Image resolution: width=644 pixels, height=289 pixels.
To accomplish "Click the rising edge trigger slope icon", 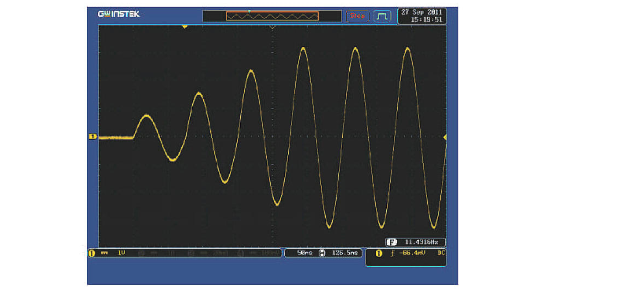I will pyautogui.click(x=392, y=254).
